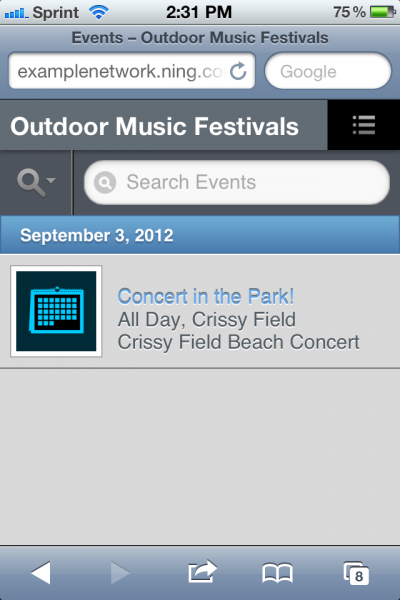Open the hamburger navigation menu
Viewport: 400px width, 600px height.
tap(364, 125)
